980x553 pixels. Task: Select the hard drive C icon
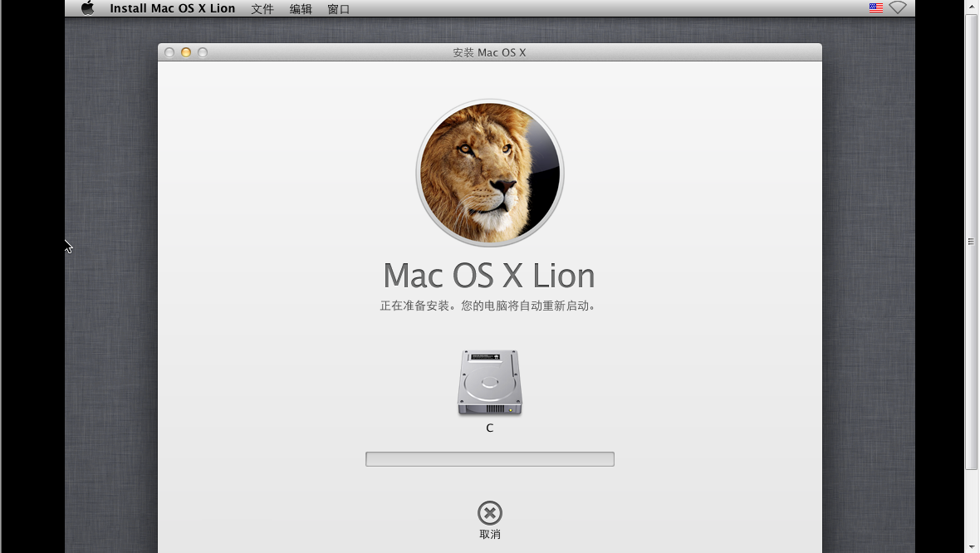click(490, 383)
